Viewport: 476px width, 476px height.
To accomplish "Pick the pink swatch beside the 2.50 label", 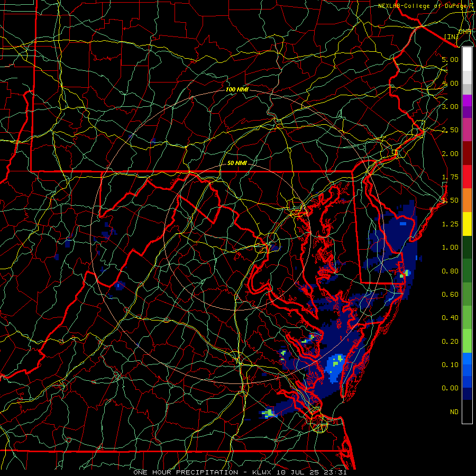I will 467,130.
